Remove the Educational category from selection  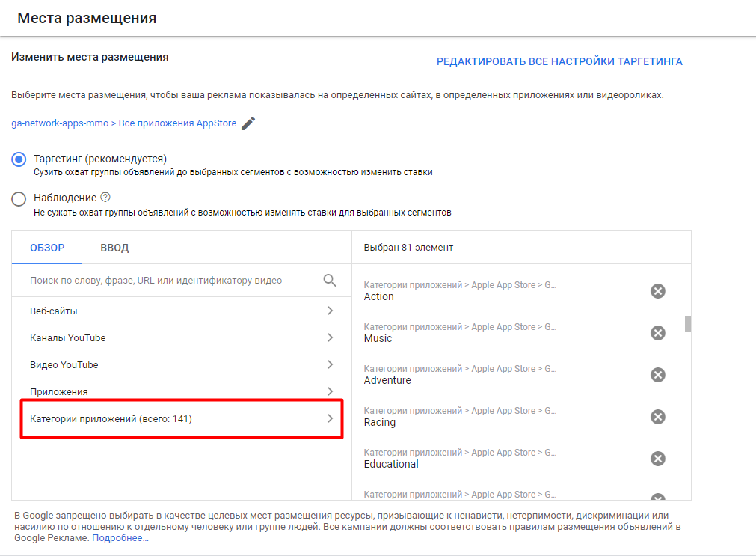point(658,459)
